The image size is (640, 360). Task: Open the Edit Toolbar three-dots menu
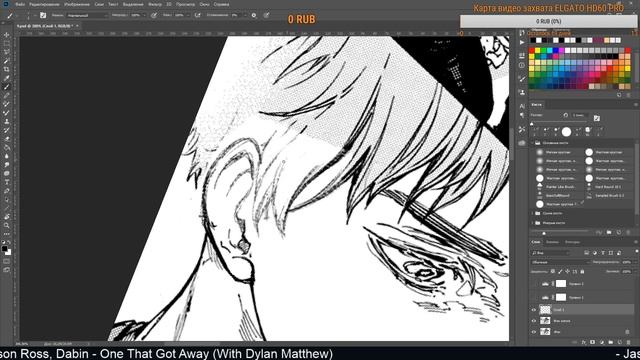(x=7, y=234)
